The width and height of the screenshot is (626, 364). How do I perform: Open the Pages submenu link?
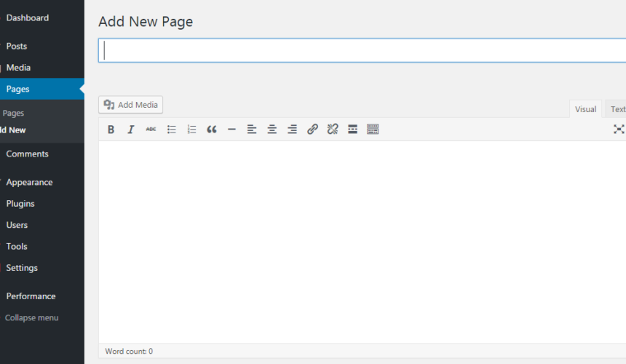click(13, 113)
